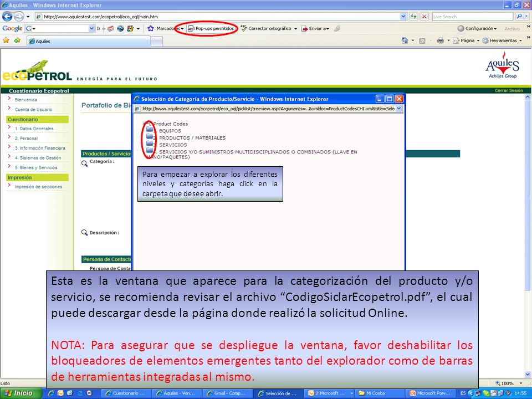Click in the Live Search input field
Image resolution: width=532 pixels, height=399 pixels.
coord(473,16)
